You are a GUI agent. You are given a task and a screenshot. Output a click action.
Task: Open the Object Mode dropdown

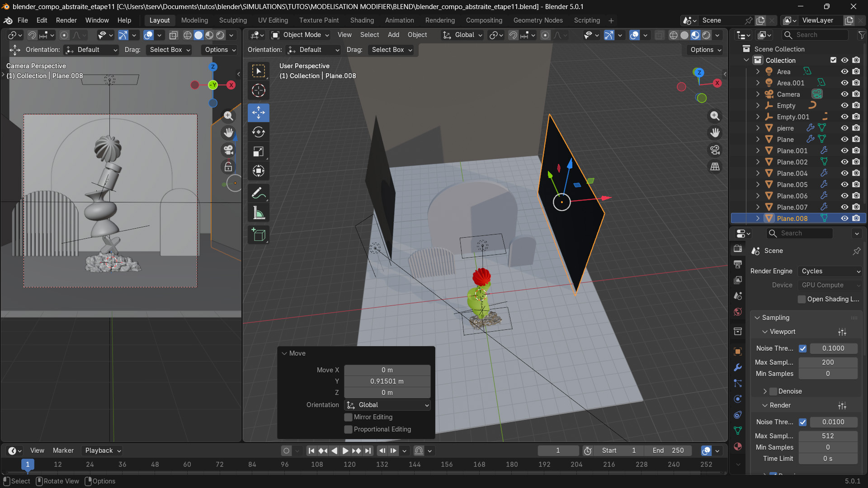tap(301, 35)
